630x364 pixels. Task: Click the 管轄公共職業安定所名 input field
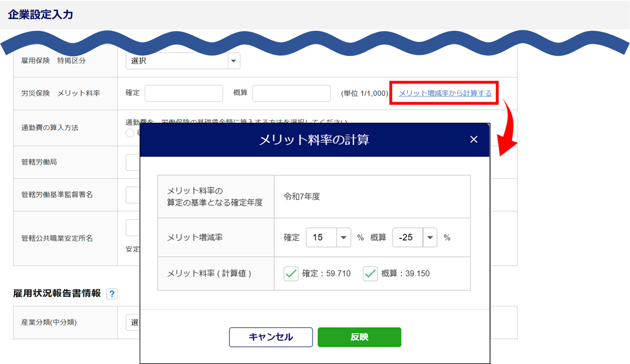pos(133,228)
